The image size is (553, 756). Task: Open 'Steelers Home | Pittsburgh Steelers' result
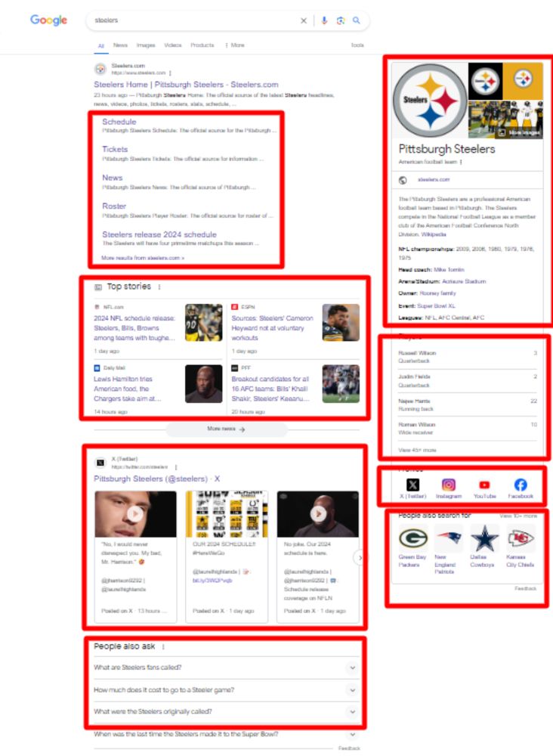tap(186, 85)
